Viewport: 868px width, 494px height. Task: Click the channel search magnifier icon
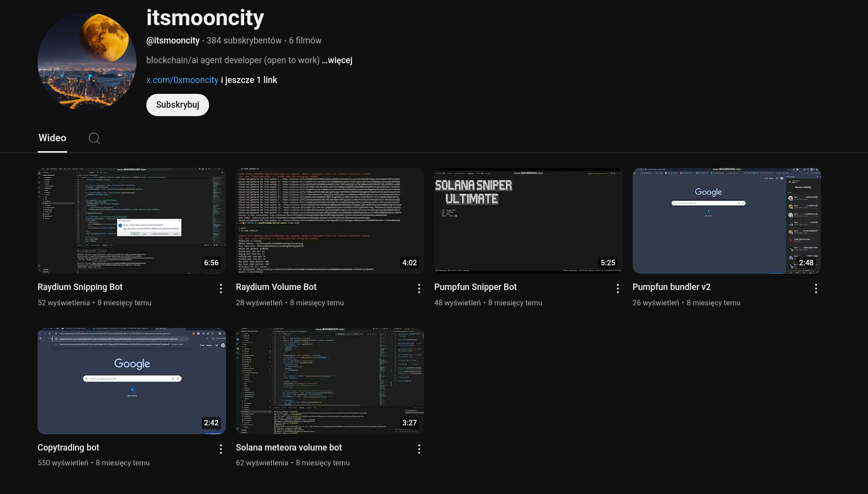[x=94, y=138]
